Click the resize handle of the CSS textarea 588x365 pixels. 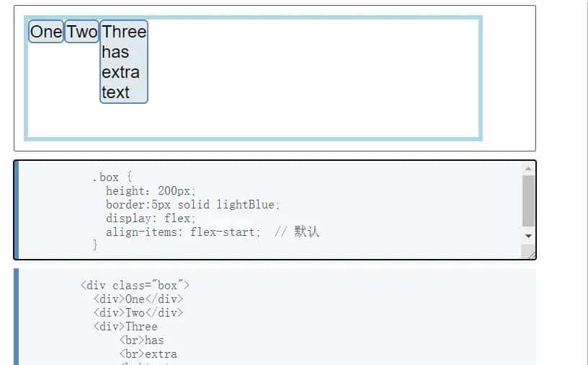click(x=531, y=254)
